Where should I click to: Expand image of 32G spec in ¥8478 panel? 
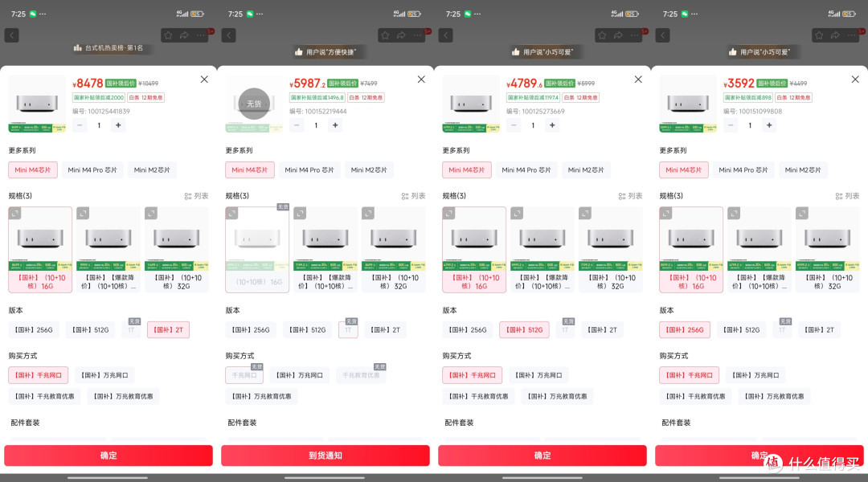coord(151,213)
